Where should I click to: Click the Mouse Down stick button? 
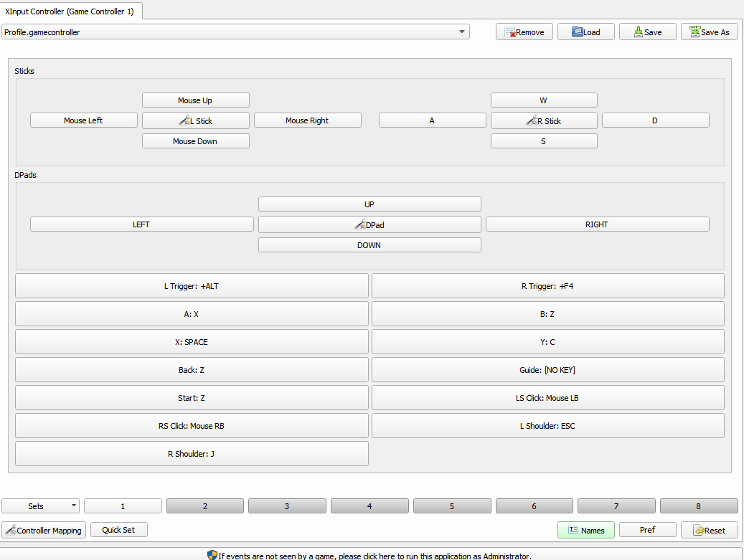pos(195,141)
